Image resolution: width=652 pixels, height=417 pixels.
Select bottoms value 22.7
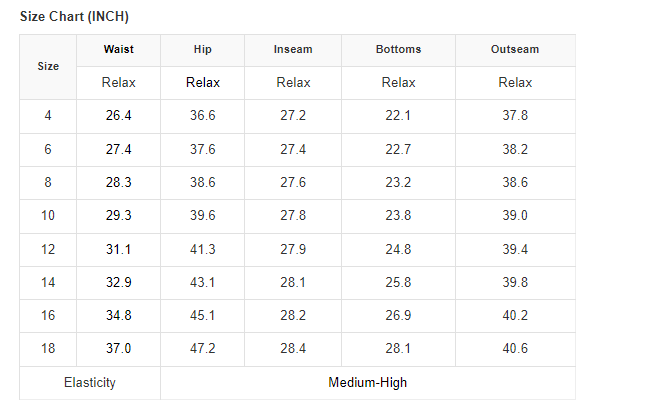coord(398,149)
